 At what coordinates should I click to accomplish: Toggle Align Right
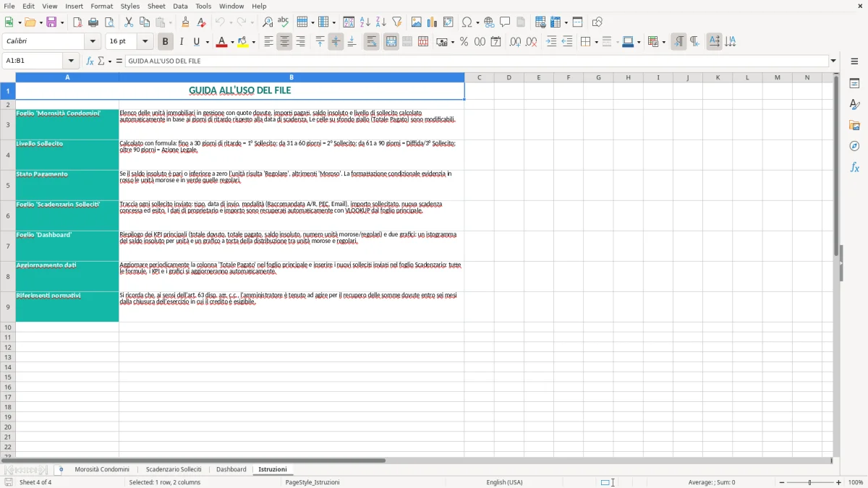point(300,42)
